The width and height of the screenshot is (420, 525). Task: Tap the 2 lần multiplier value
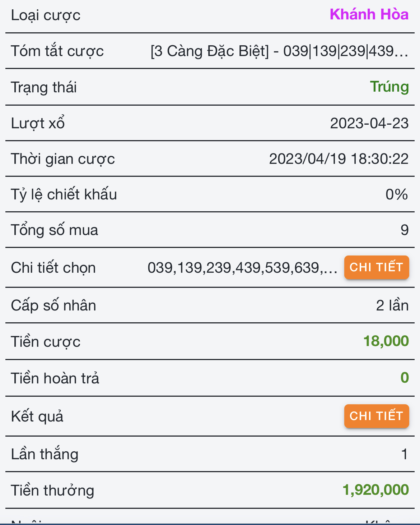392,305
